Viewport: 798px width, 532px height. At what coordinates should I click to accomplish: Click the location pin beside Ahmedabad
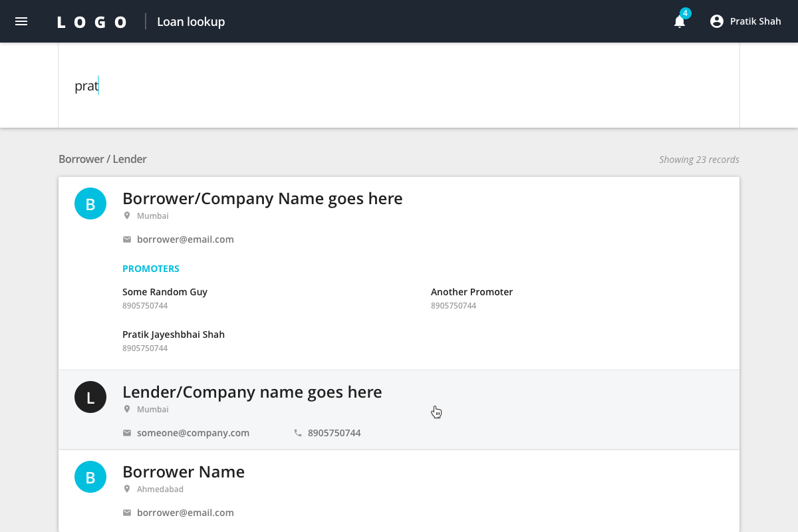coord(127,489)
